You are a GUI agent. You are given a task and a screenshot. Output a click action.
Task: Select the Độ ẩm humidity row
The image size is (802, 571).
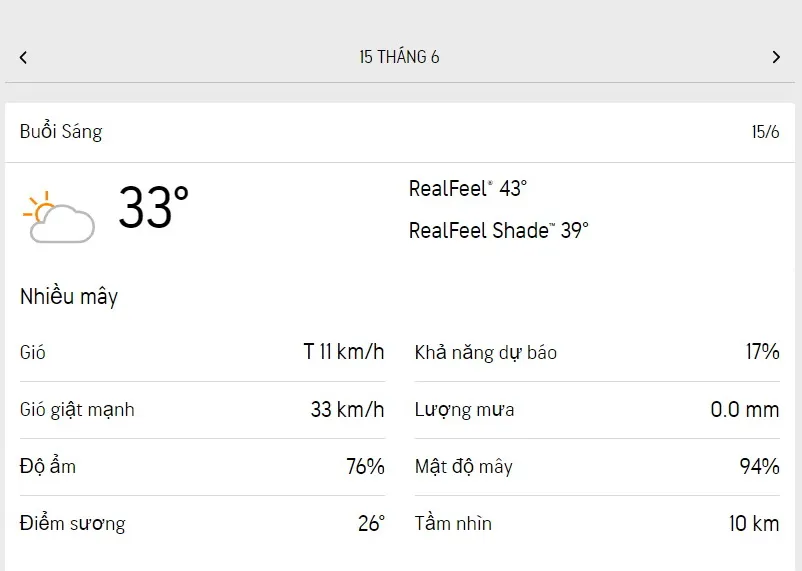click(202, 466)
